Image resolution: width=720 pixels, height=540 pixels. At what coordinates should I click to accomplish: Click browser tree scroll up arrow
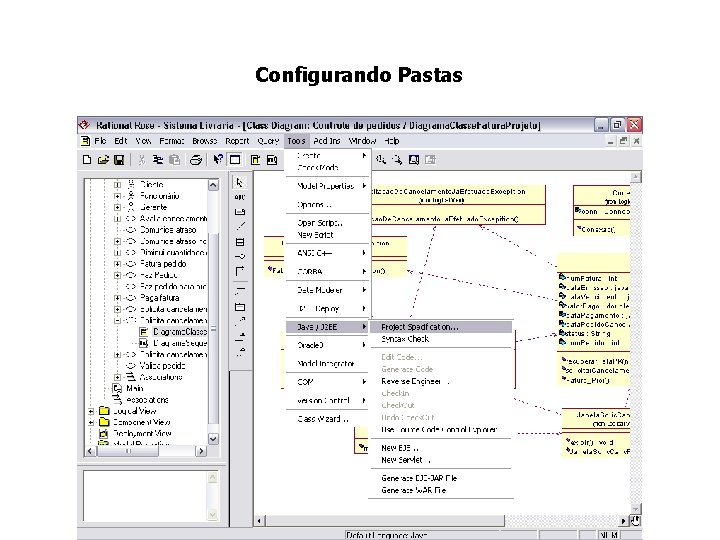213,185
